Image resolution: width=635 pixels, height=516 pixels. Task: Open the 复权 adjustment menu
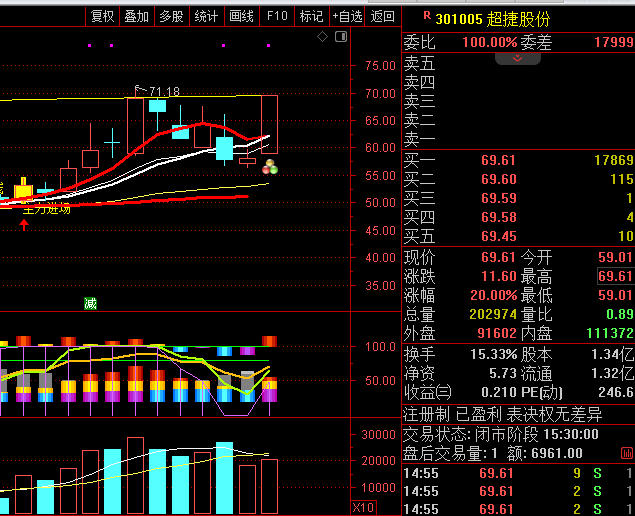[x=102, y=16]
